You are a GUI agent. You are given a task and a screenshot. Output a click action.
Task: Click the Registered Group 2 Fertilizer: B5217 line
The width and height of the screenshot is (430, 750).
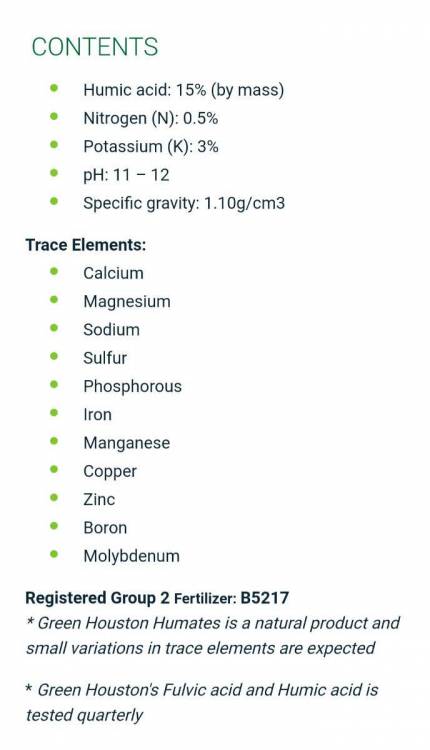click(157, 598)
